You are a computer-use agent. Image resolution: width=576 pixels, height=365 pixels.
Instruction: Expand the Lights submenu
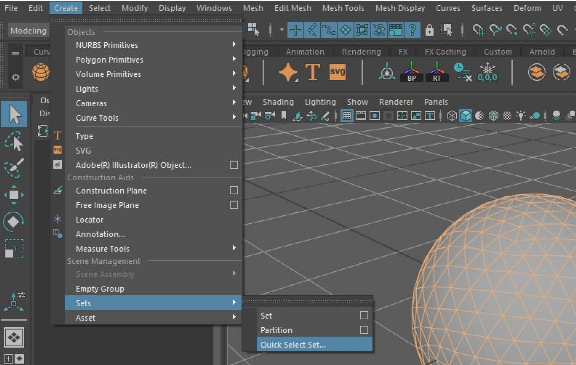pos(154,88)
